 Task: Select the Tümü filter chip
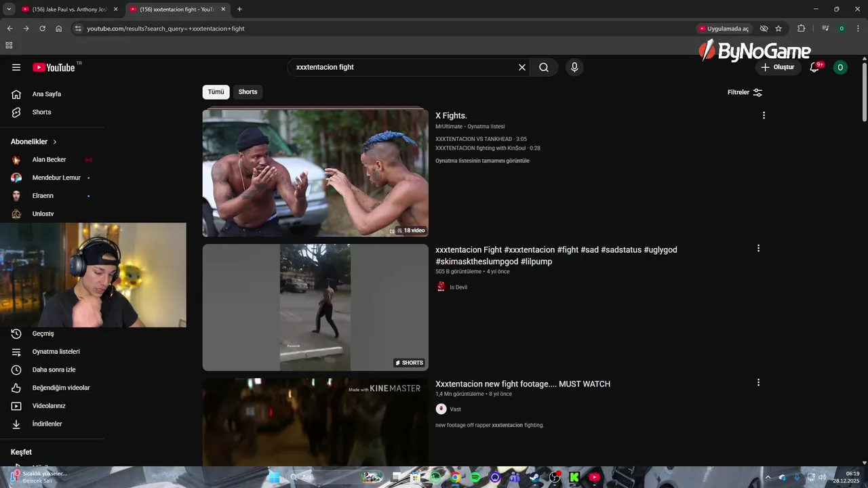pyautogui.click(x=216, y=92)
